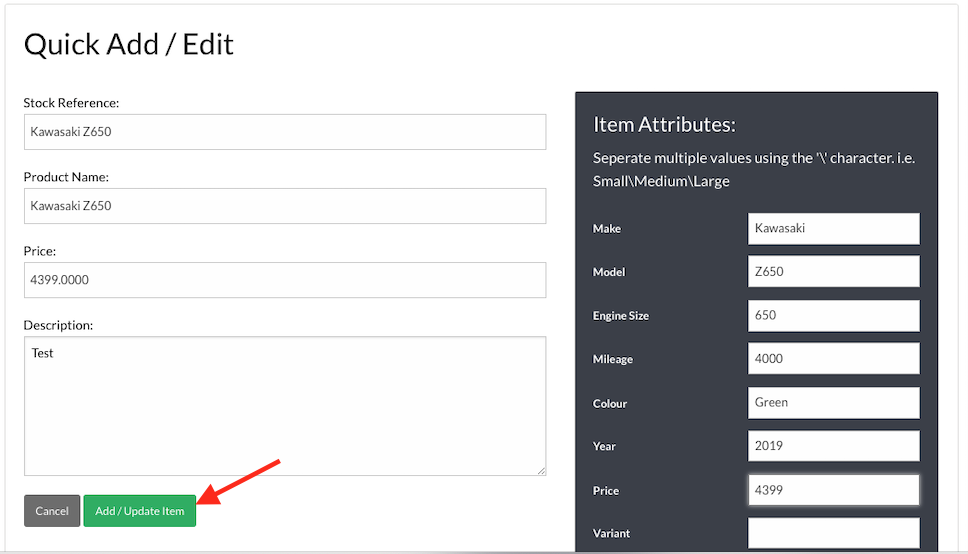Click the Description label

click(x=58, y=325)
